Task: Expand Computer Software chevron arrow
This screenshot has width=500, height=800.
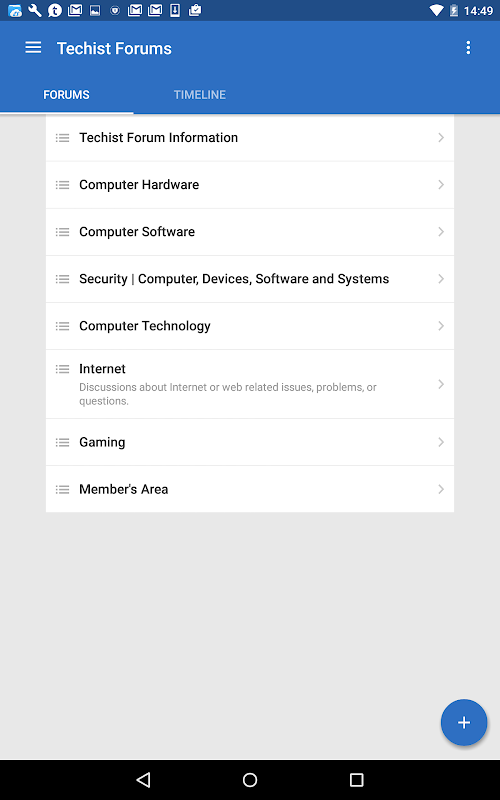Action: (x=441, y=232)
